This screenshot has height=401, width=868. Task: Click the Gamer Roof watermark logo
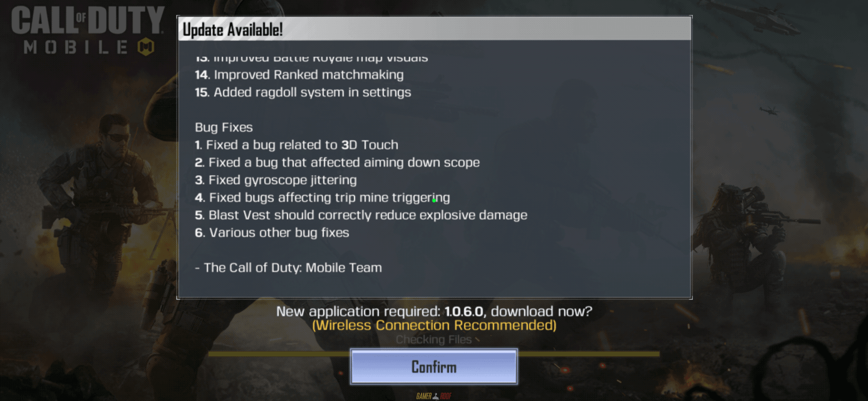pyautogui.click(x=434, y=396)
